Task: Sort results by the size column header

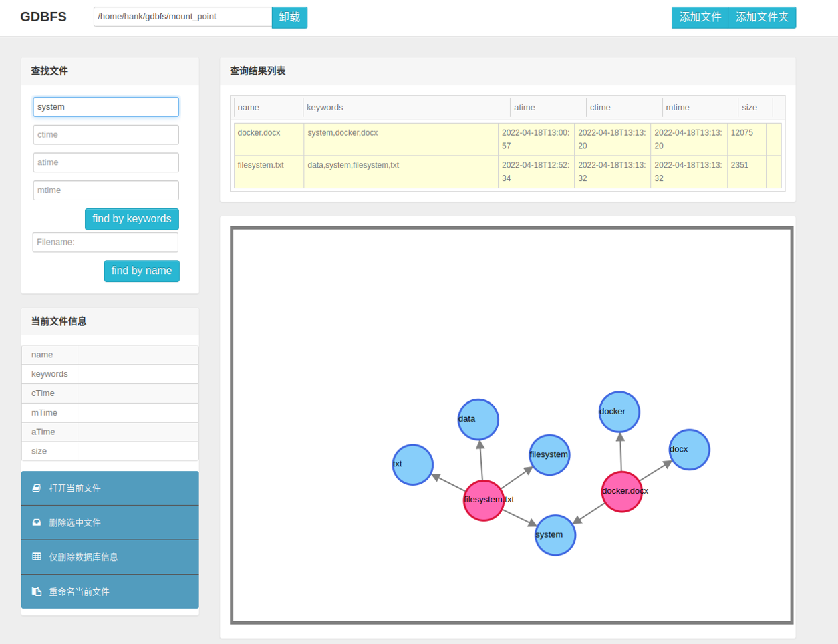Action: (x=749, y=108)
